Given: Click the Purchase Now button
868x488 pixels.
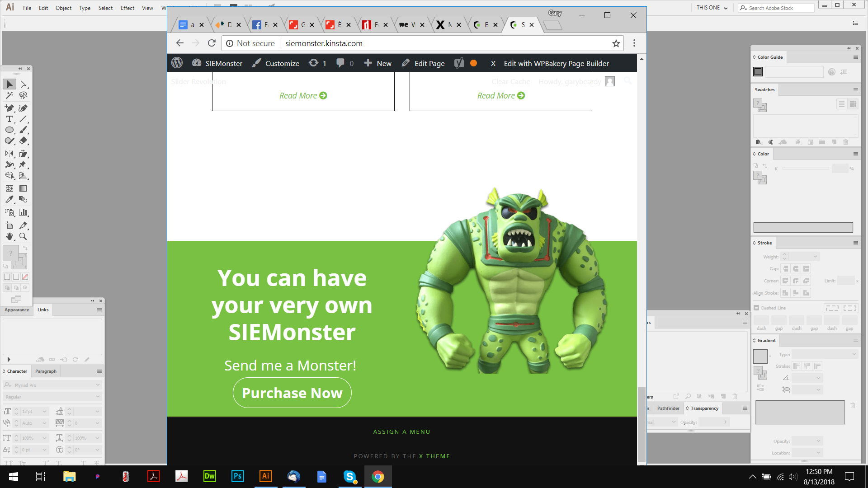Looking at the screenshot, I should click(x=292, y=393).
